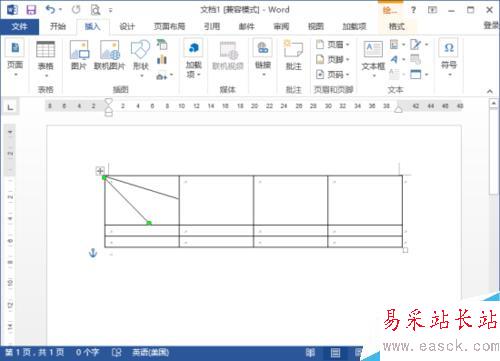Open the 文件 File tab
Image resolution: width=500 pixels, height=361 pixels.
pyautogui.click(x=19, y=26)
